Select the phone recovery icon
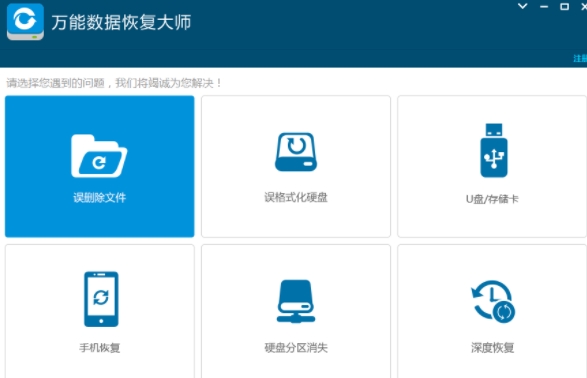 click(101, 299)
